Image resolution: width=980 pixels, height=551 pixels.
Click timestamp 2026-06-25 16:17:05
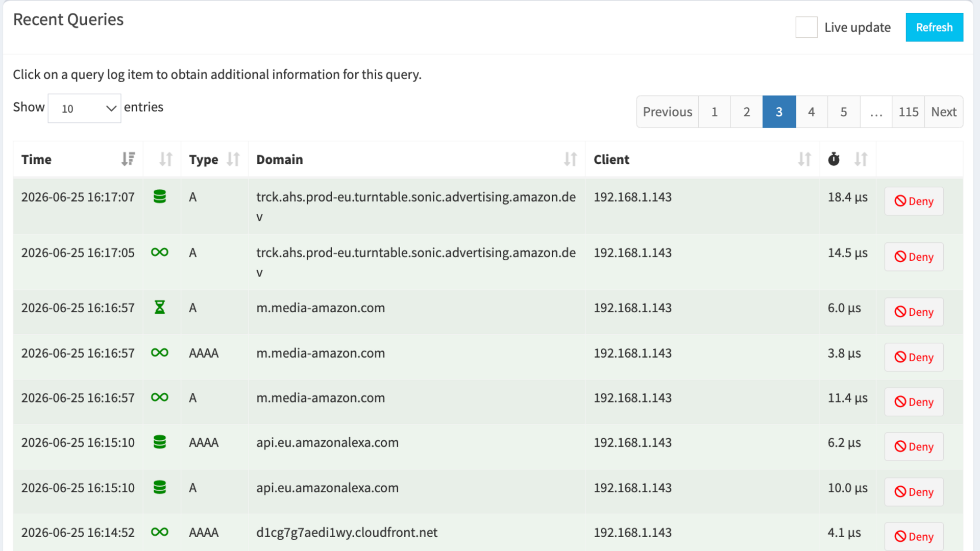click(x=78, y=253)
